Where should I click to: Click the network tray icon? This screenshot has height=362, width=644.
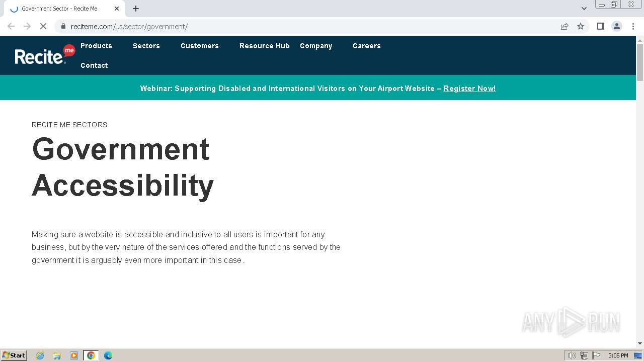[x=584, y=355]
